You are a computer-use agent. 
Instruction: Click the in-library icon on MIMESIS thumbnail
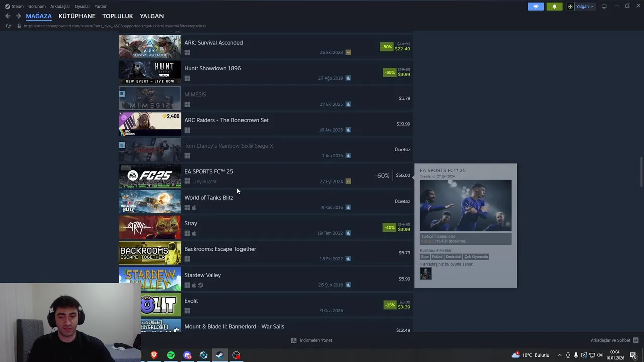pos(122,94)
